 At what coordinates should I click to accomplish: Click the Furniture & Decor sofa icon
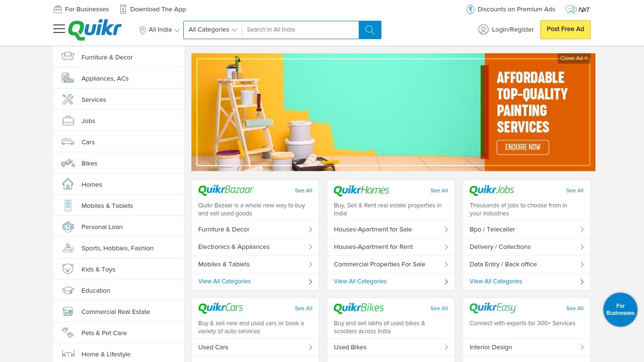click(68, 57)
